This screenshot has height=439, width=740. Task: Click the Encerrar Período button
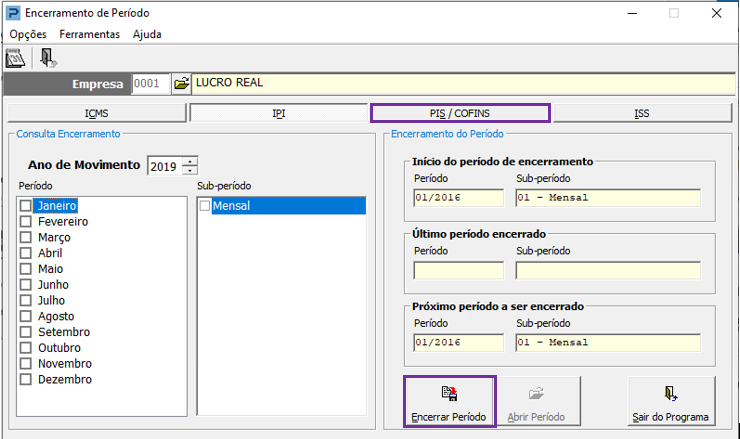click(449, 401)
